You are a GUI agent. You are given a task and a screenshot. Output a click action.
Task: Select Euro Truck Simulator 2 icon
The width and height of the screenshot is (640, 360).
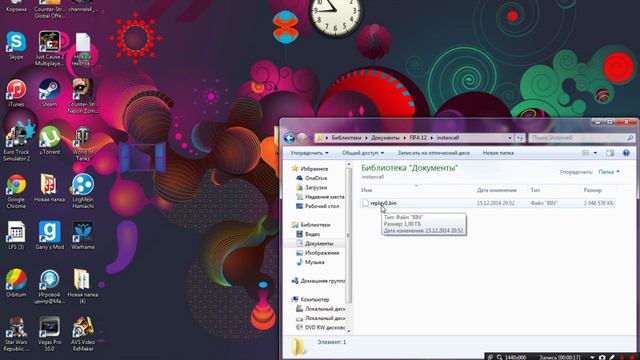click(16, 144)
